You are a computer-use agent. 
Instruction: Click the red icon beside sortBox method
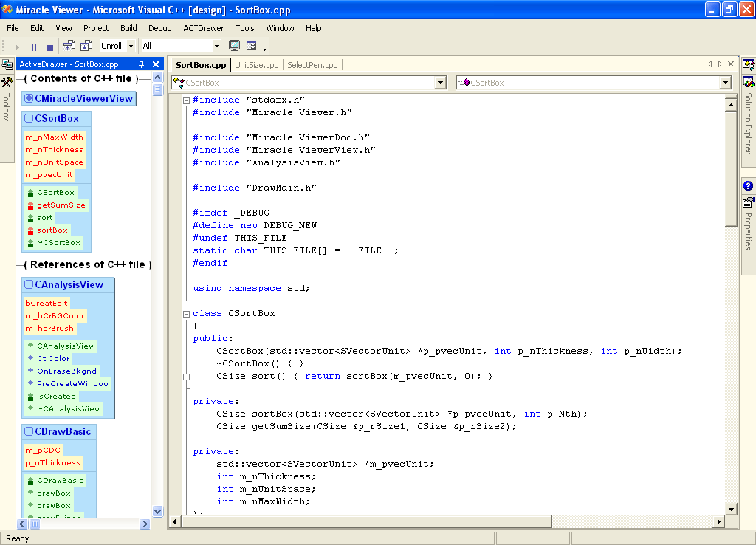(30, 230)
